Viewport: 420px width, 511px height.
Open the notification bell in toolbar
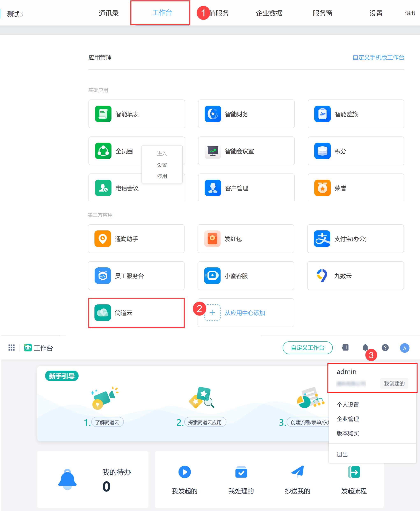tap(365, 348)
